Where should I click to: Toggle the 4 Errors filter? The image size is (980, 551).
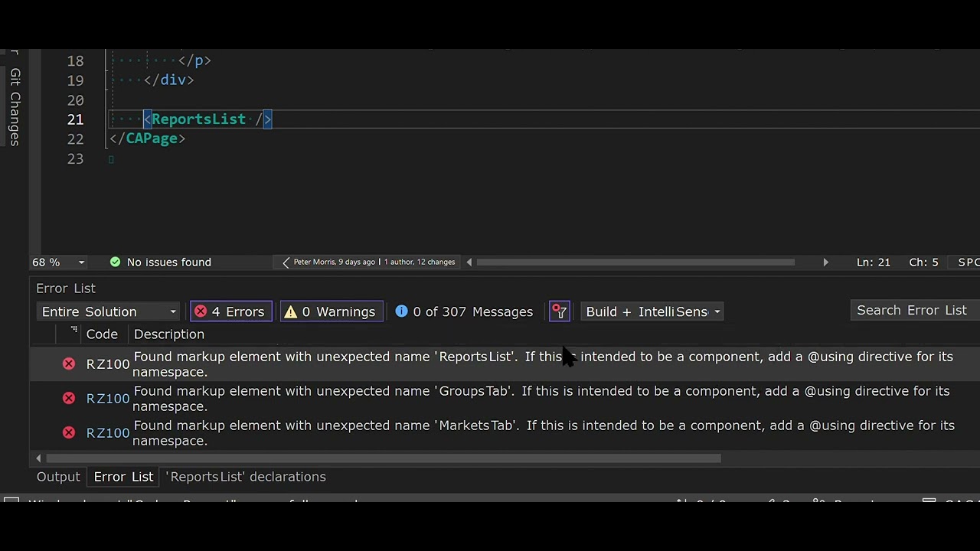[x=230, y=311]
